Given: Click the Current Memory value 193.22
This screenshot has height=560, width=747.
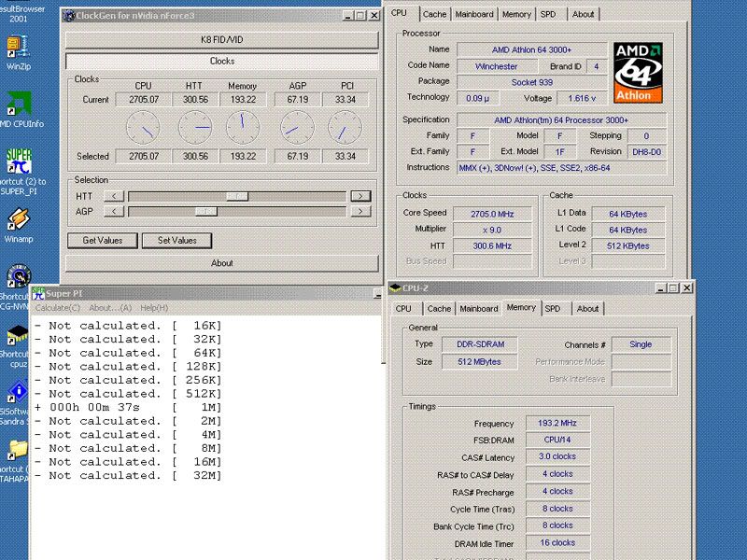Looking at the screenshot, I should click(x=243, y=100).
